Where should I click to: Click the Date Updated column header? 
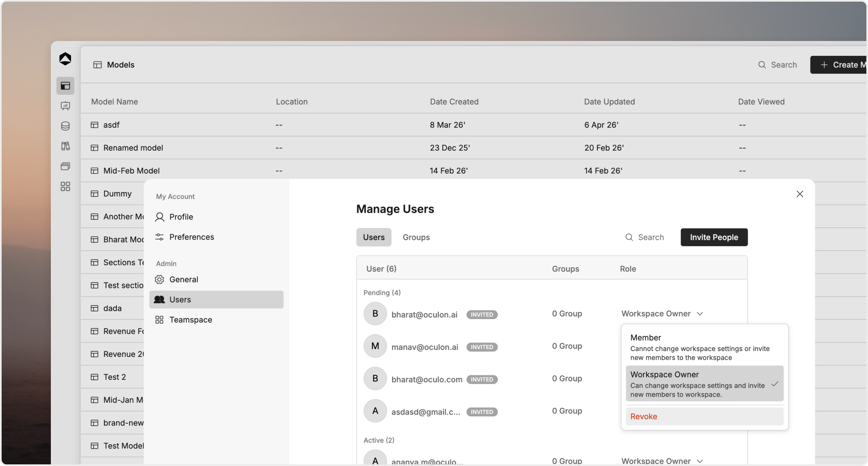pyautogui.click(x=609, y=102)
